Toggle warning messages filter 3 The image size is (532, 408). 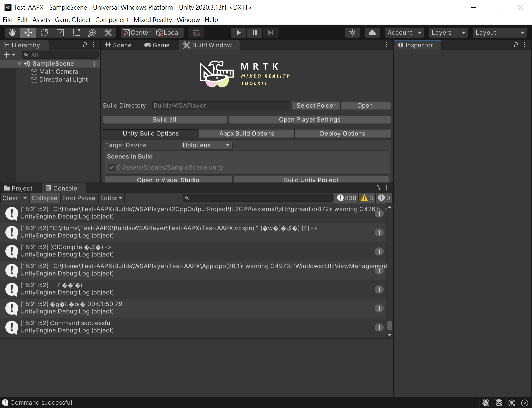[367, 198]
